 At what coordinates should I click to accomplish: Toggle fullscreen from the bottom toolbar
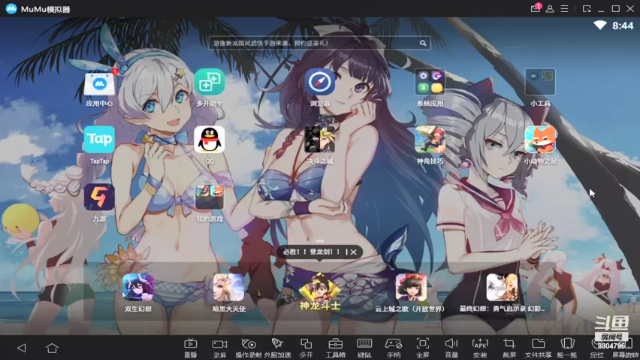(422, 348)
